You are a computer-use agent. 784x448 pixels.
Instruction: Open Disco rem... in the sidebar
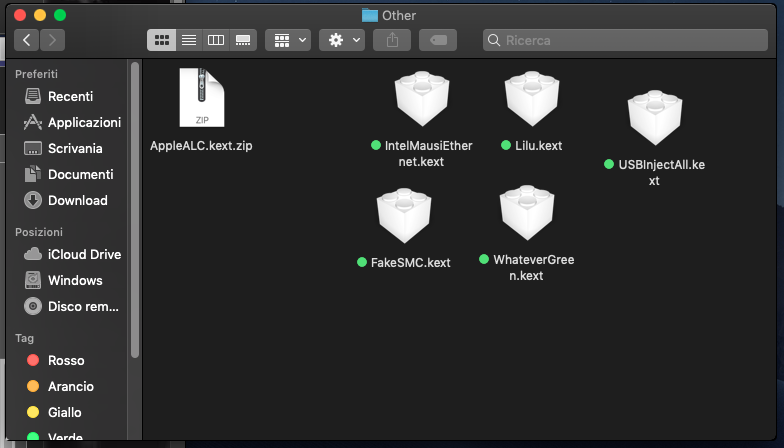(70, 306)
